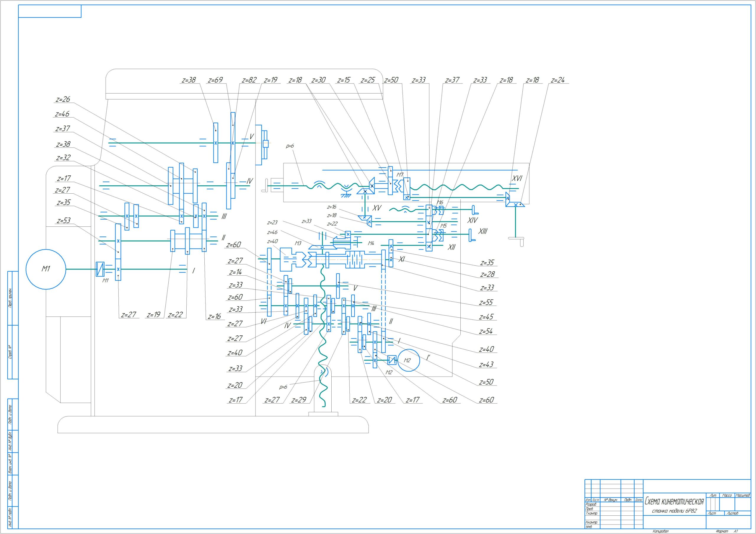Select the gear label z=45
The height and width of the screenshot is (534, 756).
486,317
